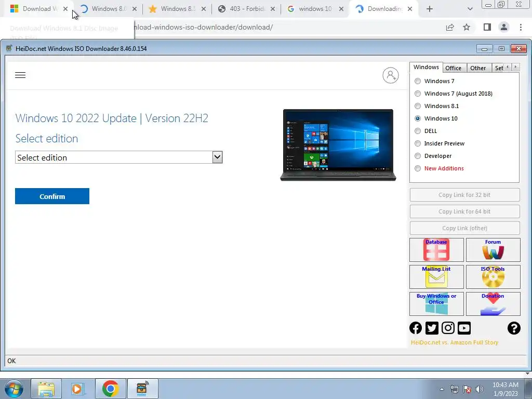Open the Forum tile

click(493, 250)
